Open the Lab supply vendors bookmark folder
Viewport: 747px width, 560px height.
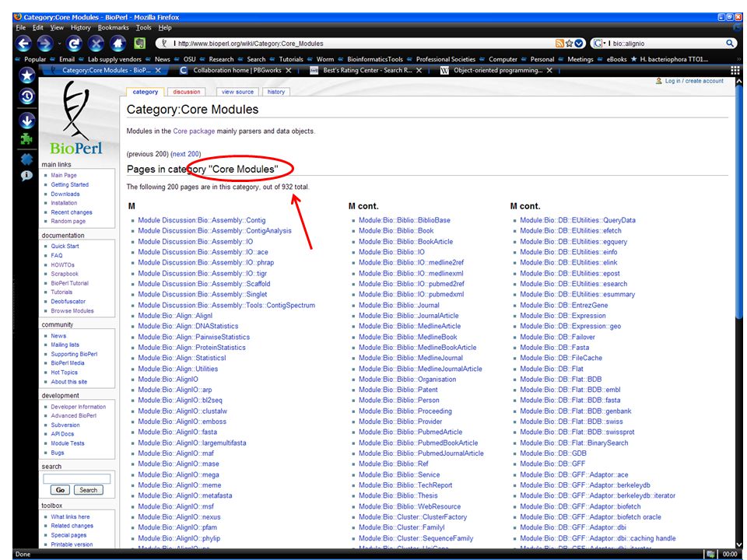(110, 60)
